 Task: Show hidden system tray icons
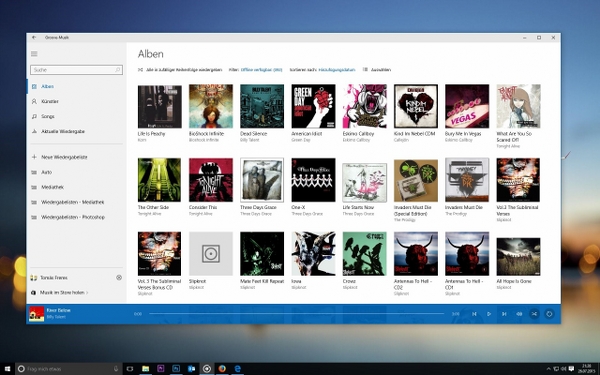pos(548,369)
